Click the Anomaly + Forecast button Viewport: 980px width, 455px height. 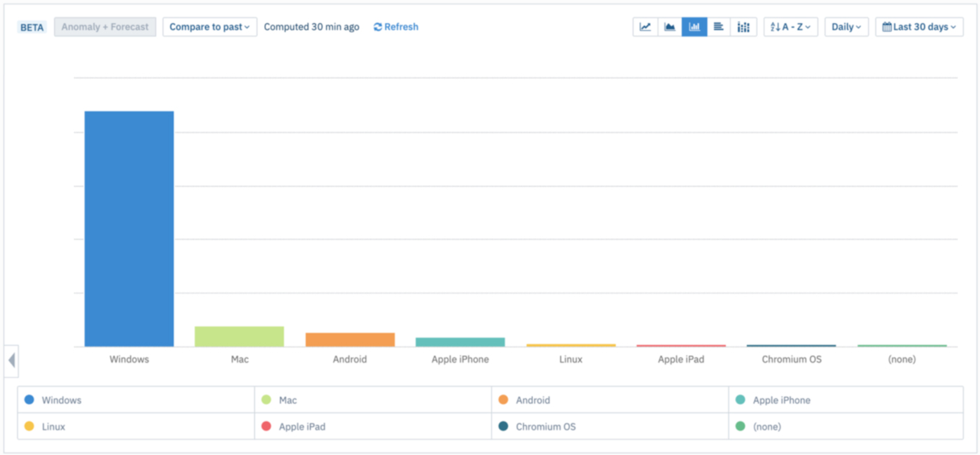(105, 27)
